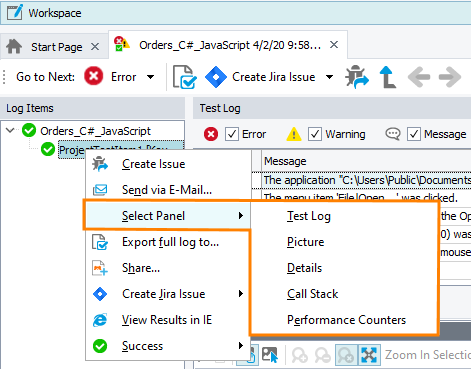Image resolution: width=471 pixels, height=369 pixels.
Task: Select Test Log in the submenu
Action: pos(344,216)
